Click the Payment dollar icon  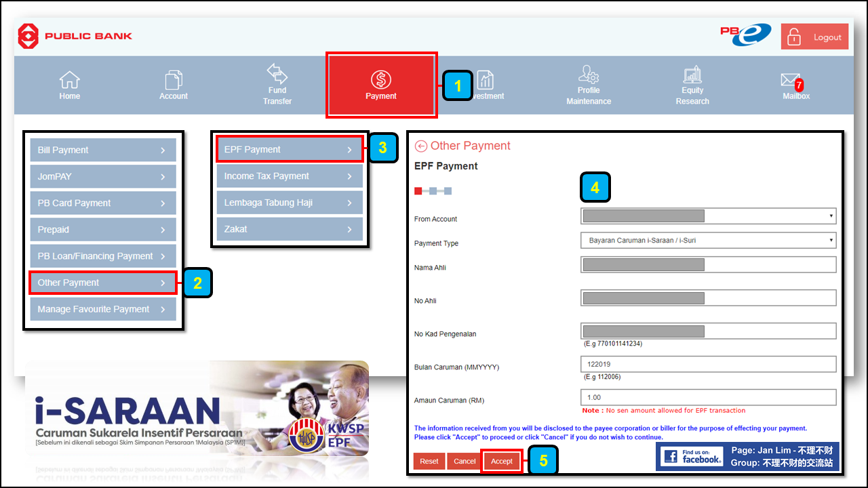pyautogui.click(x=381, y=80)
